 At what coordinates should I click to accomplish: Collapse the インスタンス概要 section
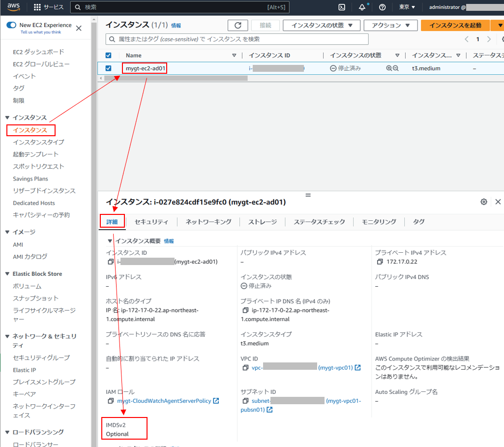click(x=110, y=241)
